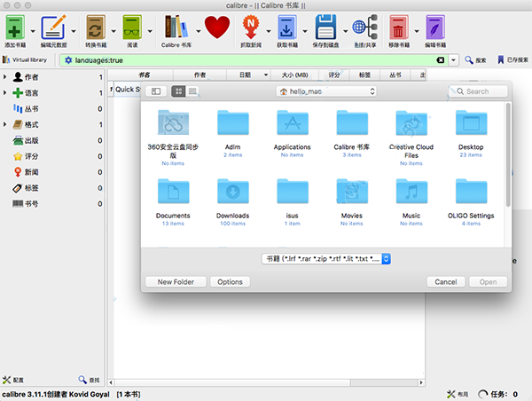Click the book list horizontal scrollbar
532x401 pixels.
[x=266, y=382]
